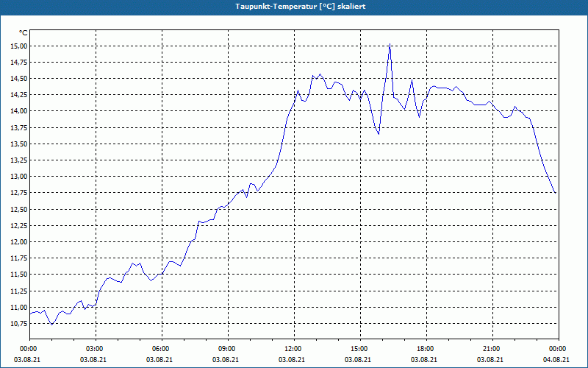Click the 04.08.21 date label

(556, 360)
